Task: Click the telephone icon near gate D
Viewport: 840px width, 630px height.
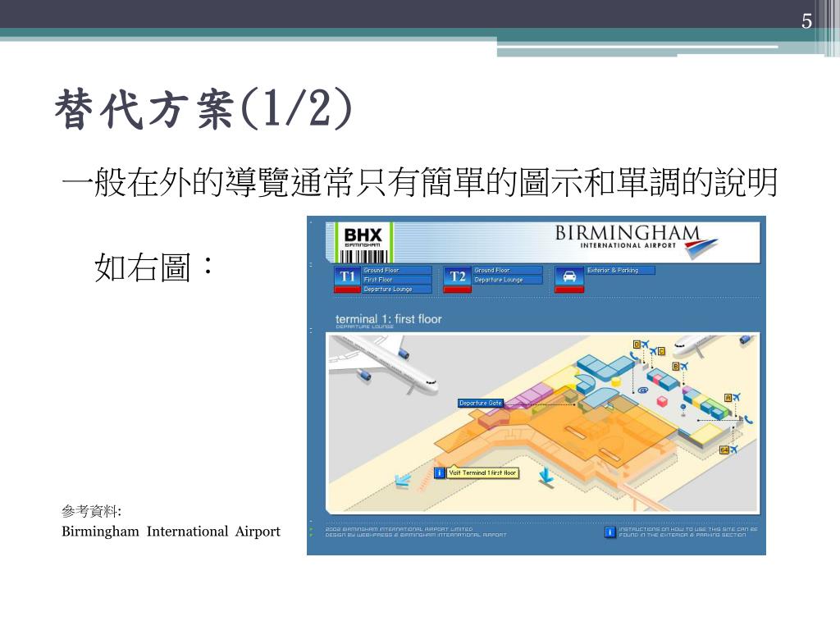Action: pos(634,356)
